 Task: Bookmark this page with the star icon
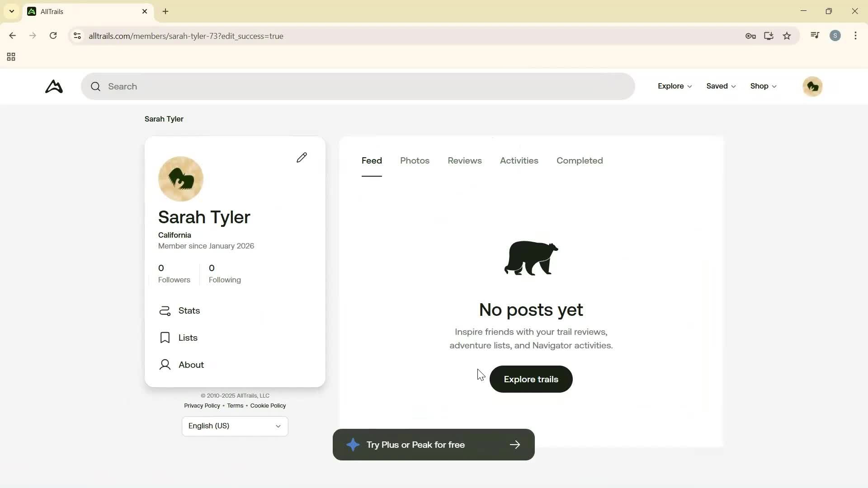pyautogui.click(x=787, y=36)
